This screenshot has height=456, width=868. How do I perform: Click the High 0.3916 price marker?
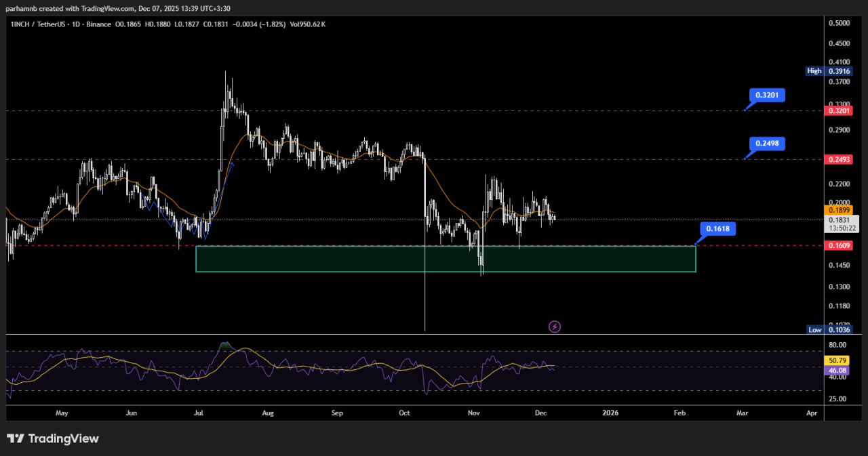[x=829, y=71]
